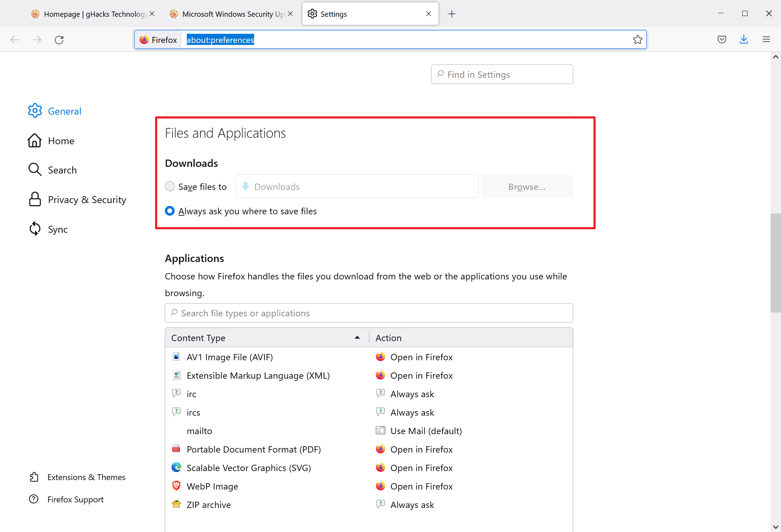Click the Sync circular icon
The height and width of the screenshot is (532, 781).
coord(35,228)
